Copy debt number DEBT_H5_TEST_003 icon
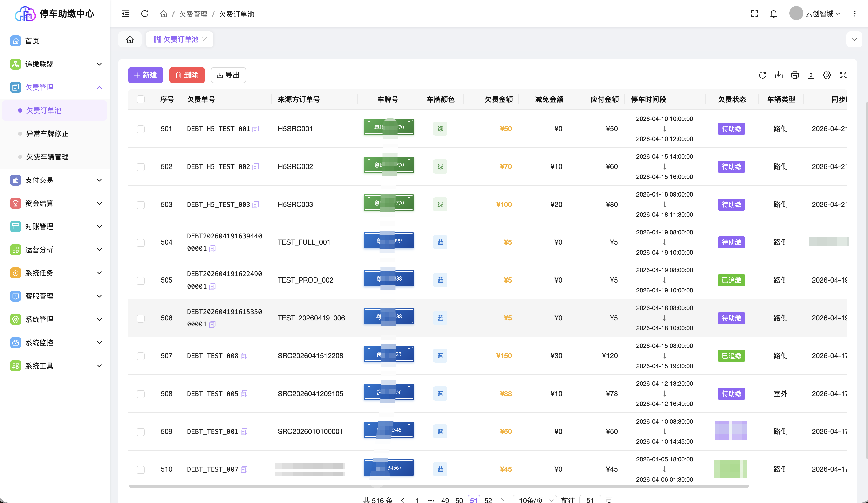Screen dimensions: 868x503 tap(255, 205)
